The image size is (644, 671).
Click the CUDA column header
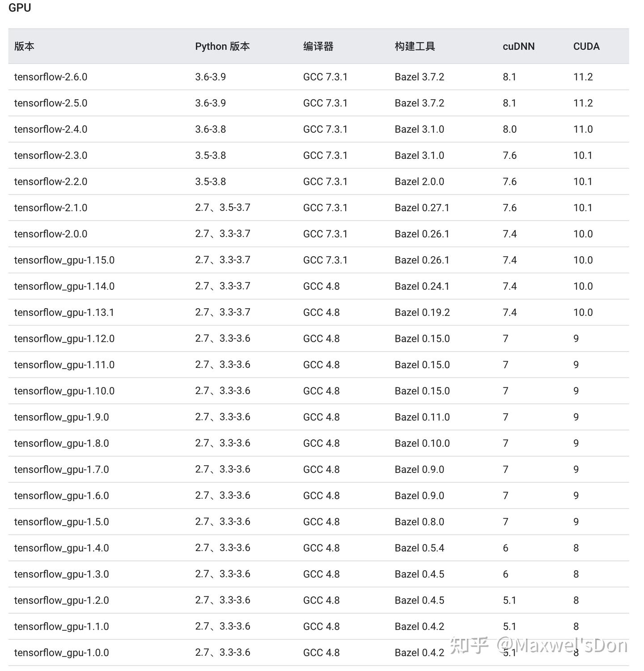[x=586, y=46]
